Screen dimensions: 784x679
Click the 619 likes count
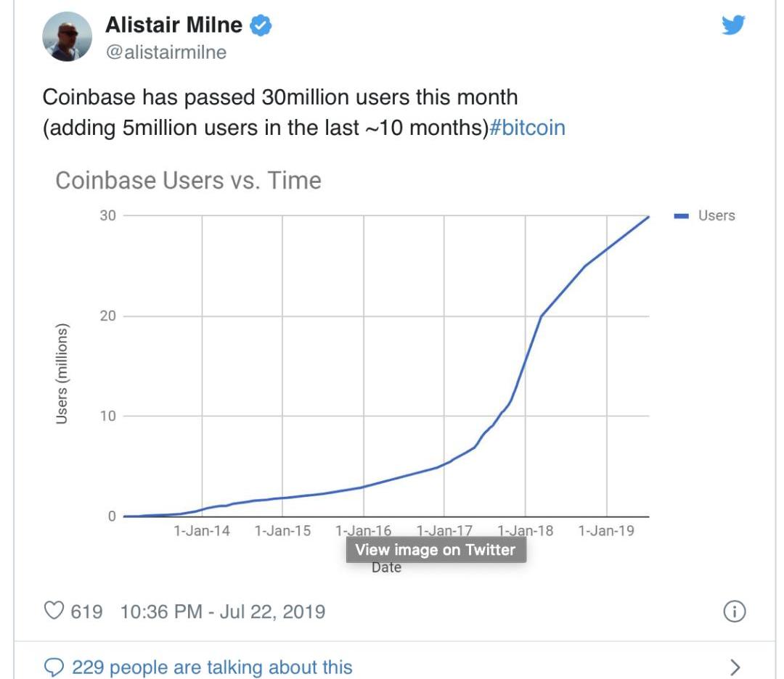[86, 612]
